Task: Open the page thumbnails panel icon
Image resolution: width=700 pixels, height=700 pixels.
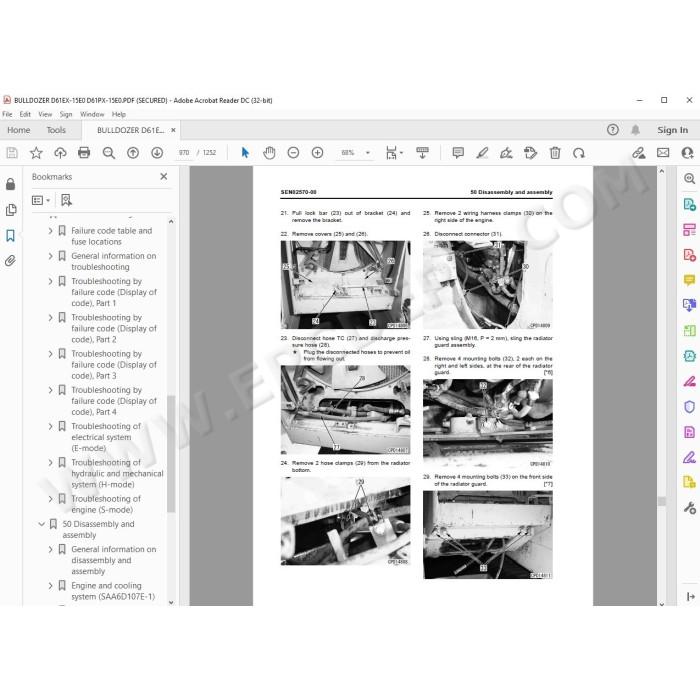Action: pyautogui.click(x=11, y=210)
